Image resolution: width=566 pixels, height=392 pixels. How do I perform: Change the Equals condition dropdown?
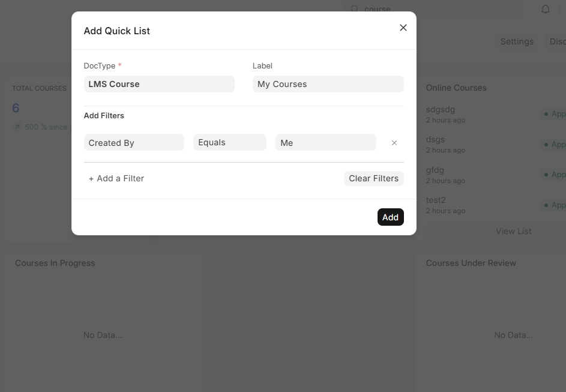click(230, 142)
